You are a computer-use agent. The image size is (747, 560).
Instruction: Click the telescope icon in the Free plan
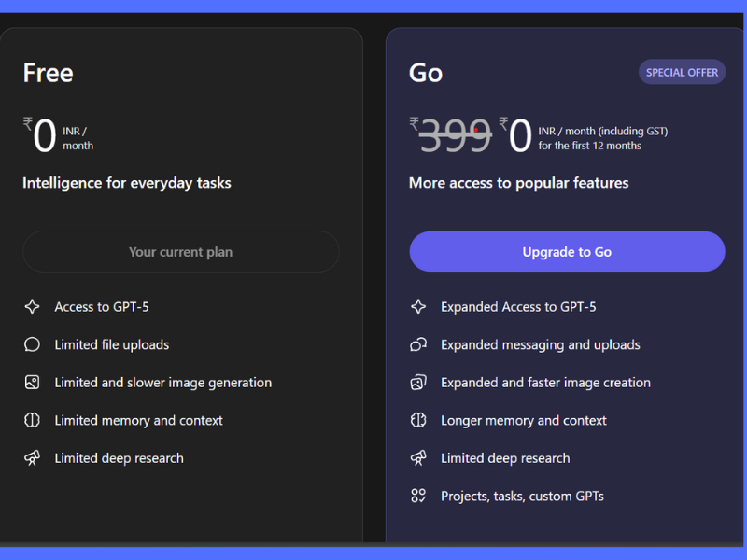32,458
